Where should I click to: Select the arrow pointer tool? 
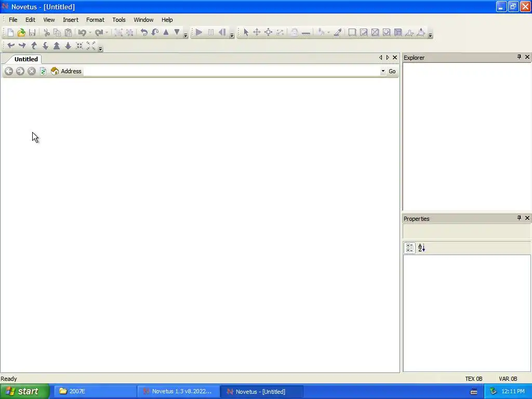point(246,33)
